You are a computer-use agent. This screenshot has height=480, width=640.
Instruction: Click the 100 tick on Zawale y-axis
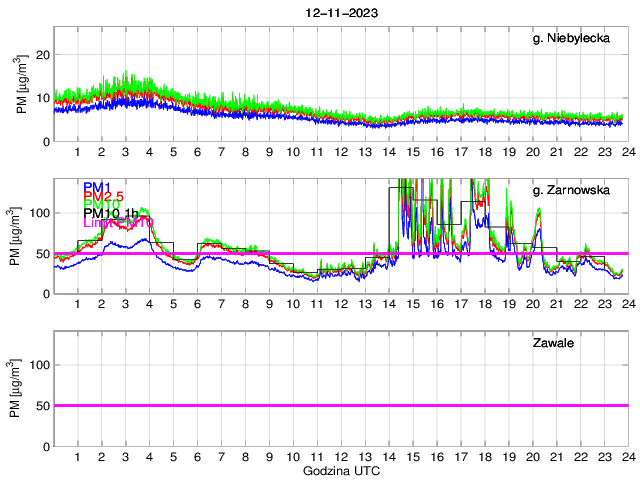pos(40,365)
